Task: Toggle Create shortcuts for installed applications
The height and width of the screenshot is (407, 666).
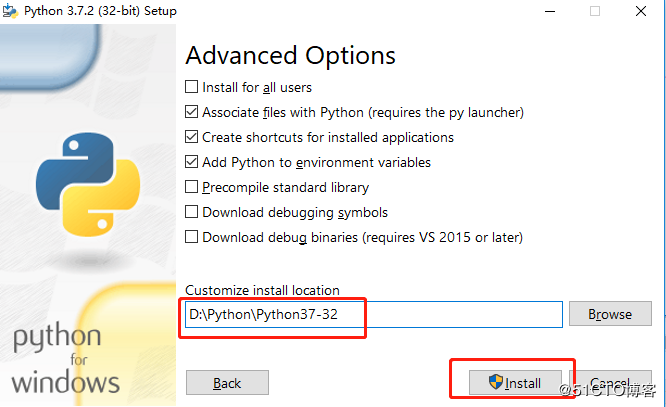Action: (x=192, y=137)
